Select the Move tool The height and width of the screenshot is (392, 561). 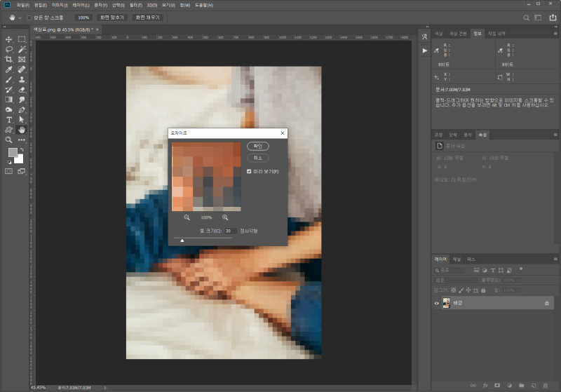pos(9,39)
